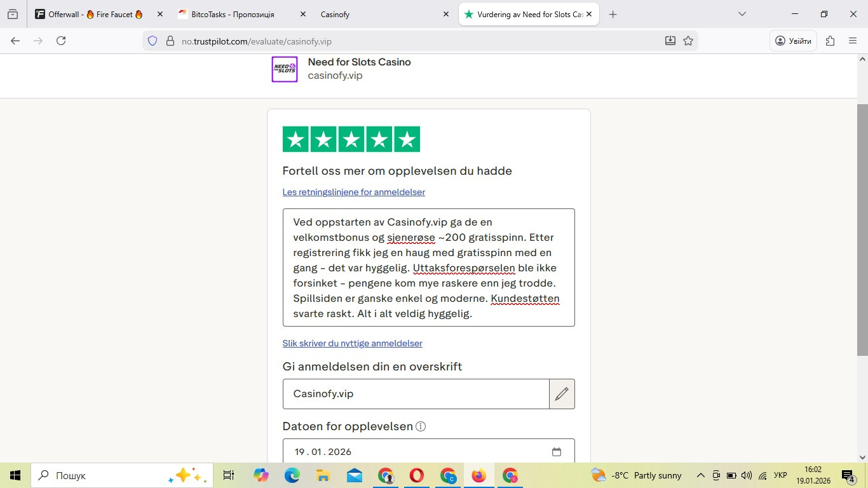The width and height of the screenshot is (868, 488).
Task: Click the install/download page icon in address bar
Action: pos(670,41)
